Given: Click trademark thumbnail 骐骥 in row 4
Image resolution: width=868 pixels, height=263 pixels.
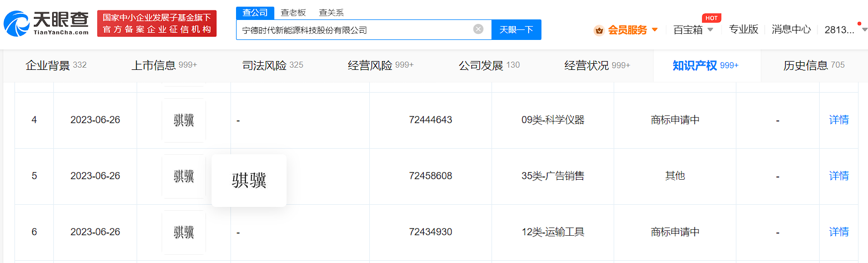Looking at the screenshot, I should click(x=184, y=120).
